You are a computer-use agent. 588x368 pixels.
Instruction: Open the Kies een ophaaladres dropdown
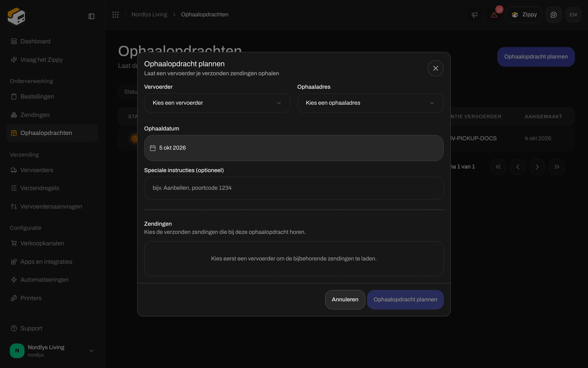click(x=370, y=103)
